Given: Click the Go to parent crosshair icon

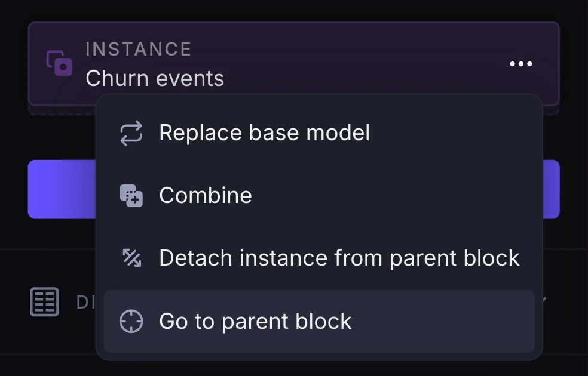Looking at the screenshot, I should (x=131, y=321).
